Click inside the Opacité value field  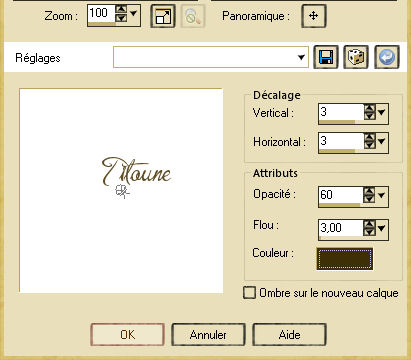(x=340, y=195)
